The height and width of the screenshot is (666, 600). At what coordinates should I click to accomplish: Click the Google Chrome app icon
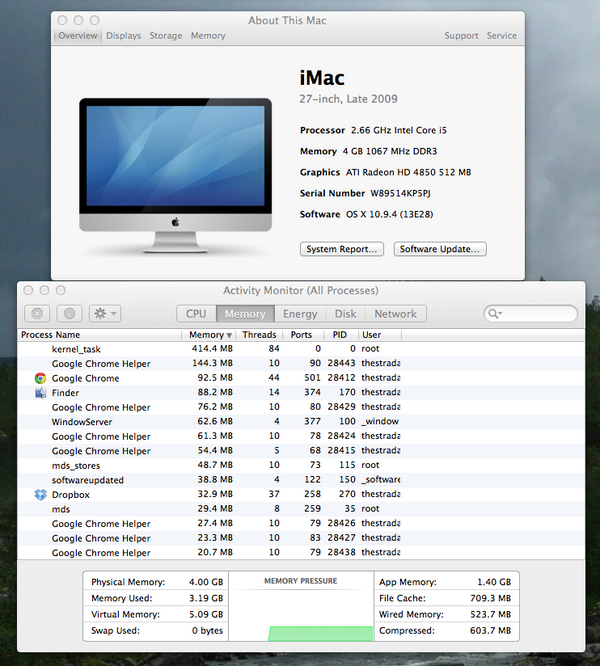(40, 378)
